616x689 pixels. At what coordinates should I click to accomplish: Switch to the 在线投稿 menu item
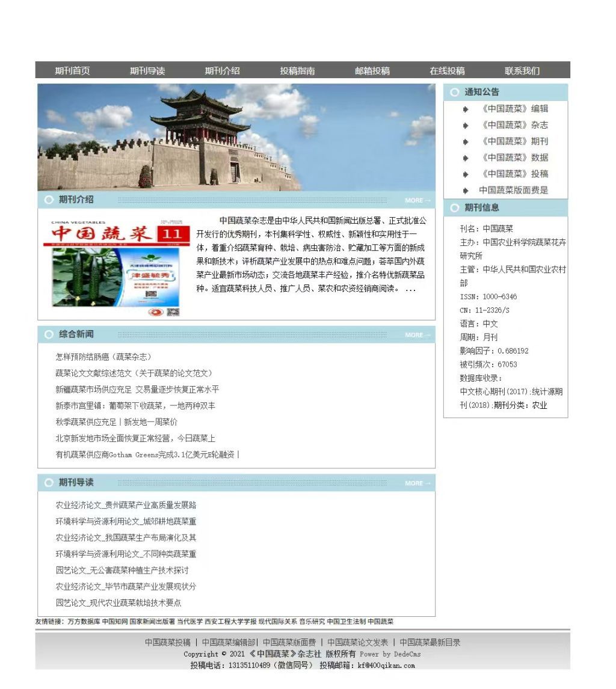[x=446, y=70]
